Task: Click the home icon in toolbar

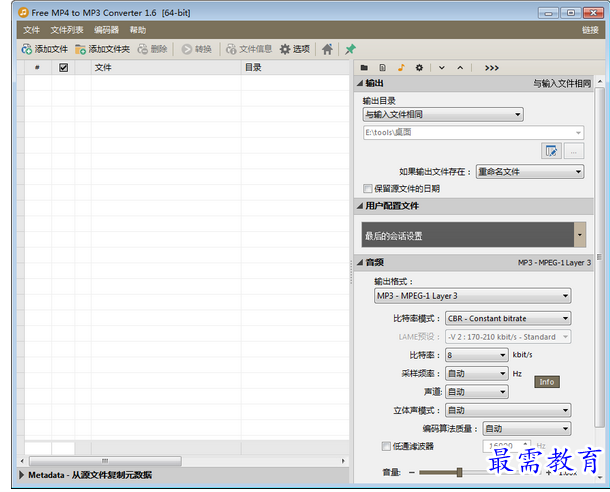Action: [x=327, y=49]
